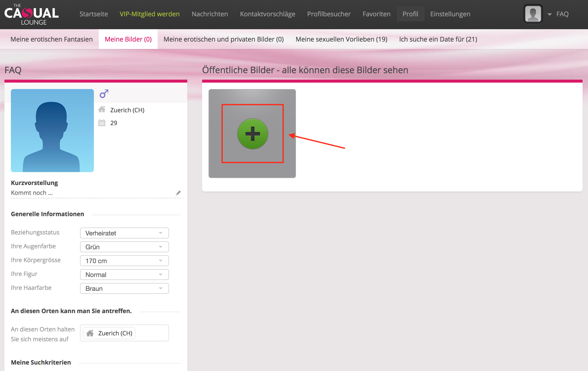Expand account menu arrow near FAQ
This screenshot has width=588, height=371.
[x=549, y=14]
